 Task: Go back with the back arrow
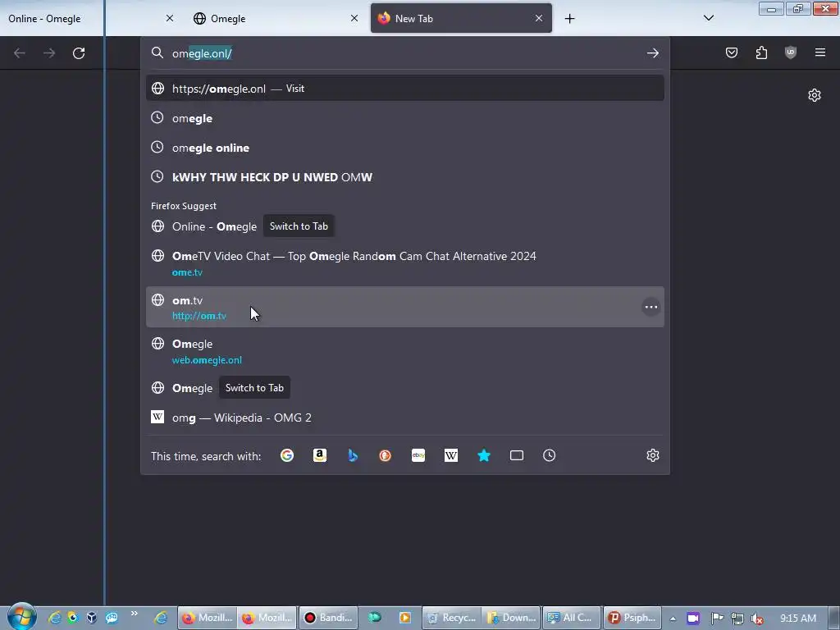20,53
